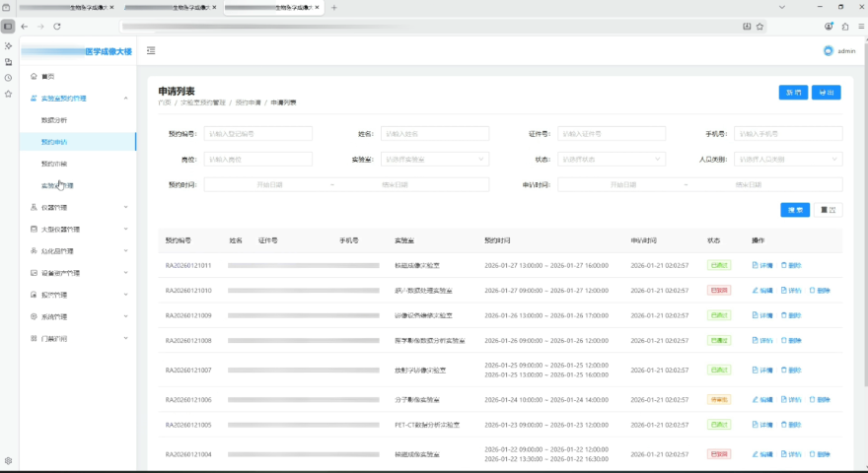The height and width of the screenshot is (473, 868).
Task: Focus the 手机号 input field
Action: coord(788,134)
